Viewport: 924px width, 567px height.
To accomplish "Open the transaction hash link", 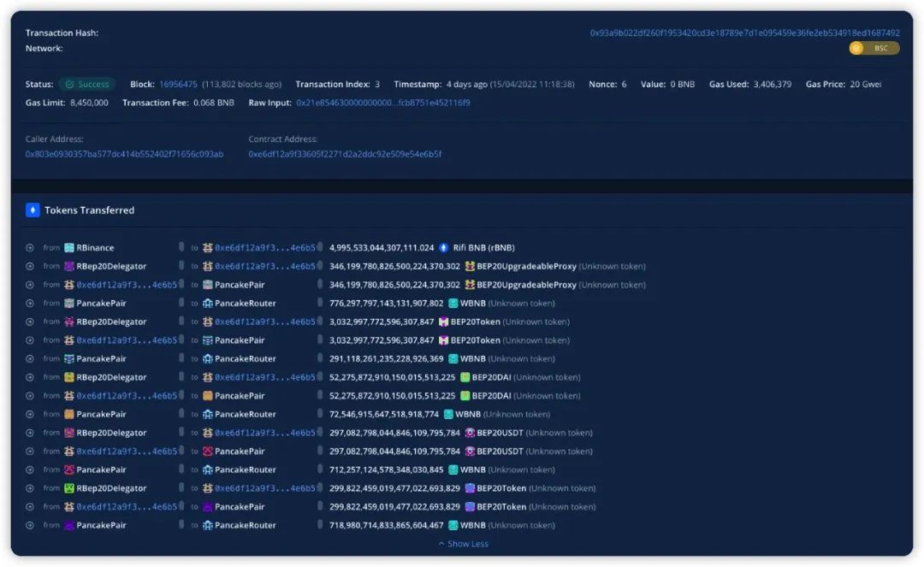I will coord(745,33).
